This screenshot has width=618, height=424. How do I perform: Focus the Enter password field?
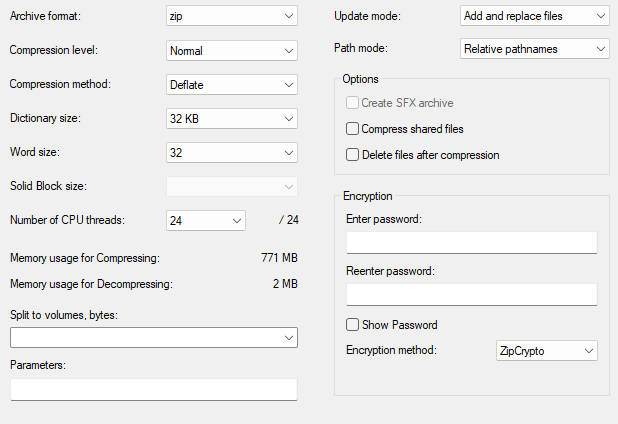coord(472,242)
